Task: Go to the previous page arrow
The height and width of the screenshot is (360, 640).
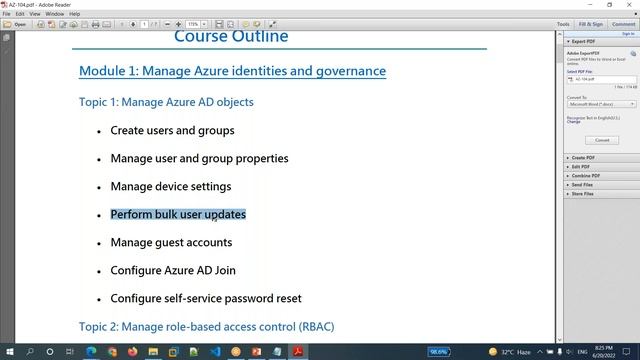Action: [122, 24]
